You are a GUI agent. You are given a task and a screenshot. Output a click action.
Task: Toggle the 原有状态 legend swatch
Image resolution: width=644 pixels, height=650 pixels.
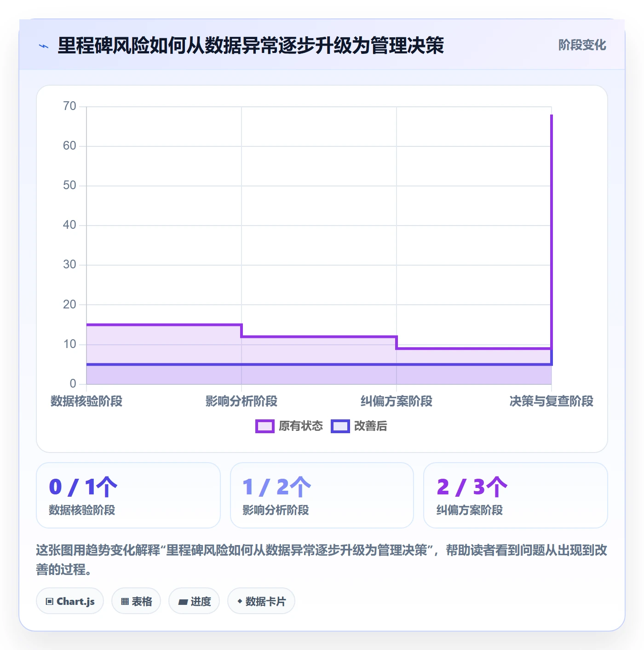[x=264, y=426]
